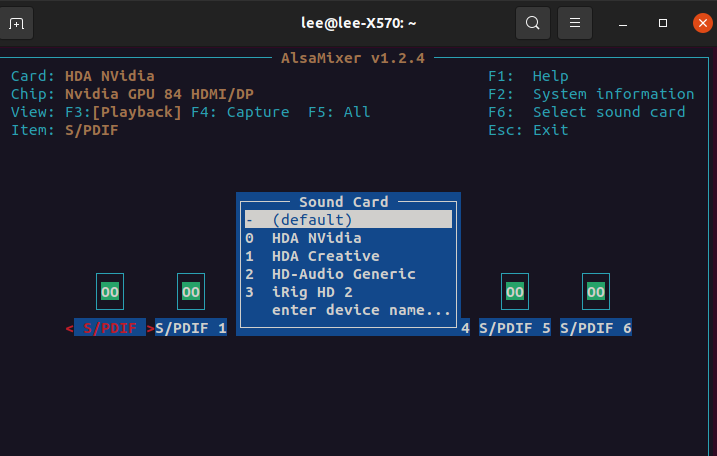The image size is (717, 456).
Task: Select iRig HD 2 sound card
Action: click(x=348, y=292)
